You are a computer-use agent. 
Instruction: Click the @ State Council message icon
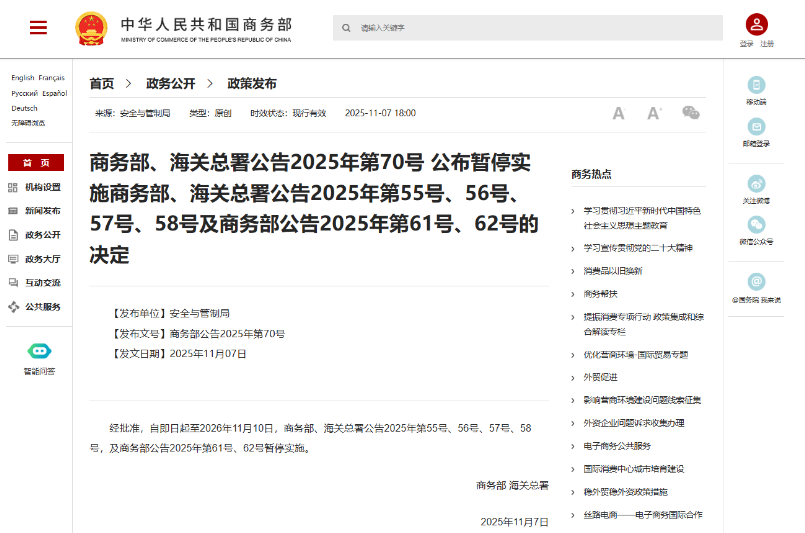756,281
